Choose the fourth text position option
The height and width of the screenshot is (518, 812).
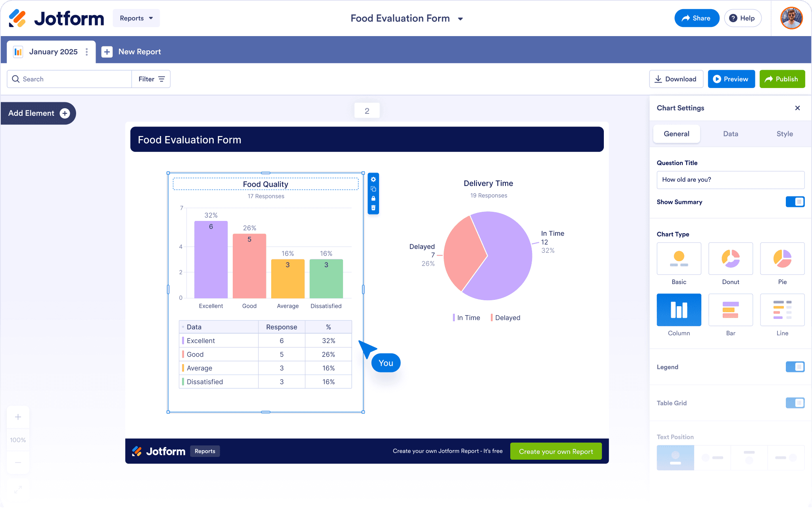786,458
